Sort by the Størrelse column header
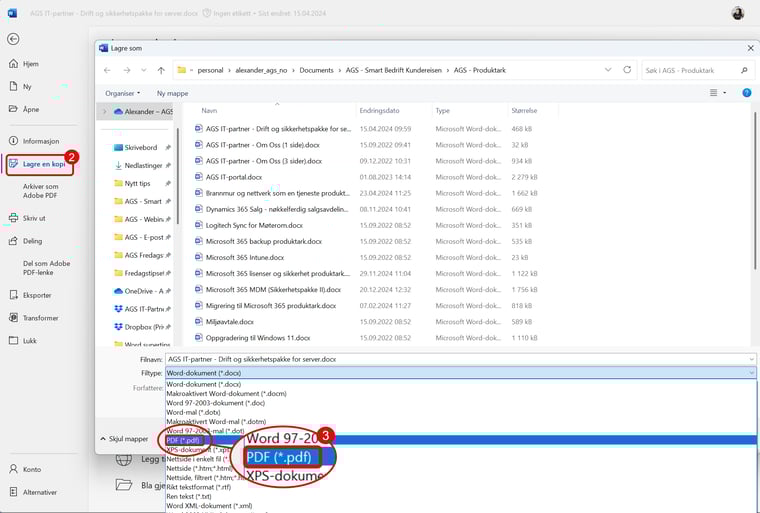The height and width of the screenshot is (513, 760). point(524,111)
